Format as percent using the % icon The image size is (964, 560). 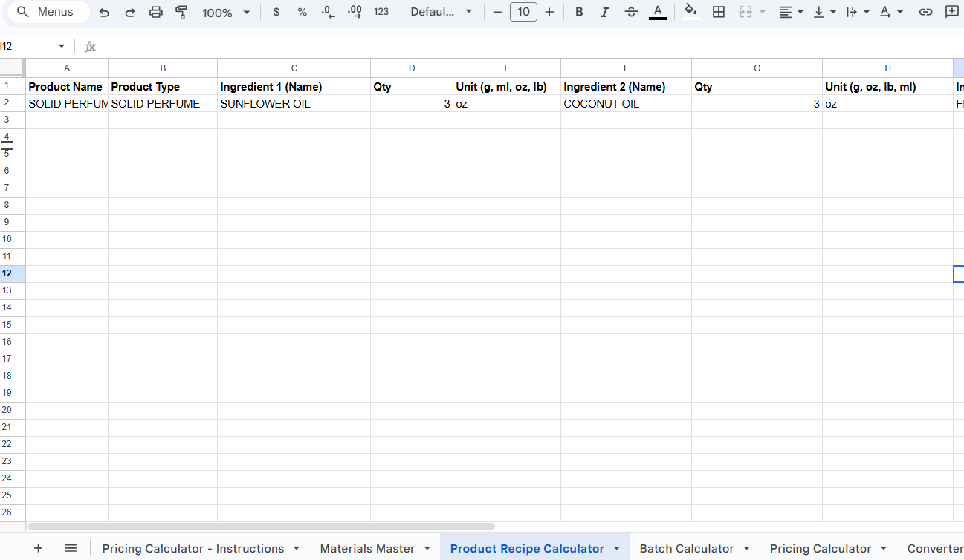click(x=302, y=12)
